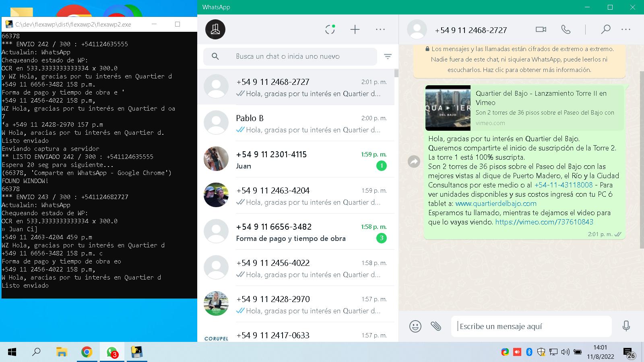
Task: Click the paperclip attach icon
Action: click(436, 326)
